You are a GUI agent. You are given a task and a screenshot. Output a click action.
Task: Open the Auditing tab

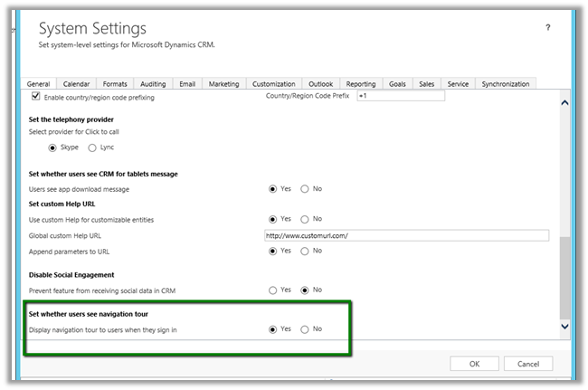152,84
